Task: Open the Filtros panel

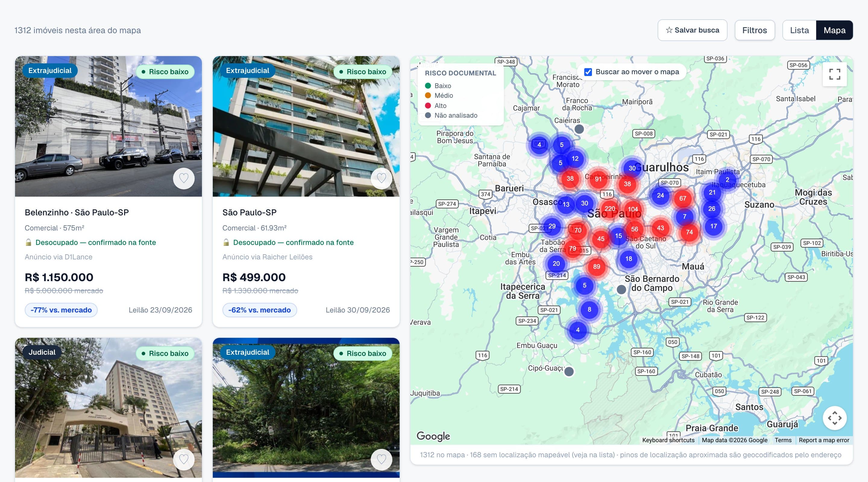Action: 754,30
